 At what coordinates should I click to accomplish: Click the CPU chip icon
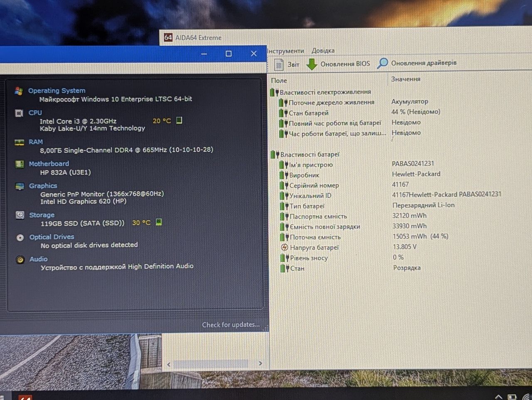[x=19, y=113]
